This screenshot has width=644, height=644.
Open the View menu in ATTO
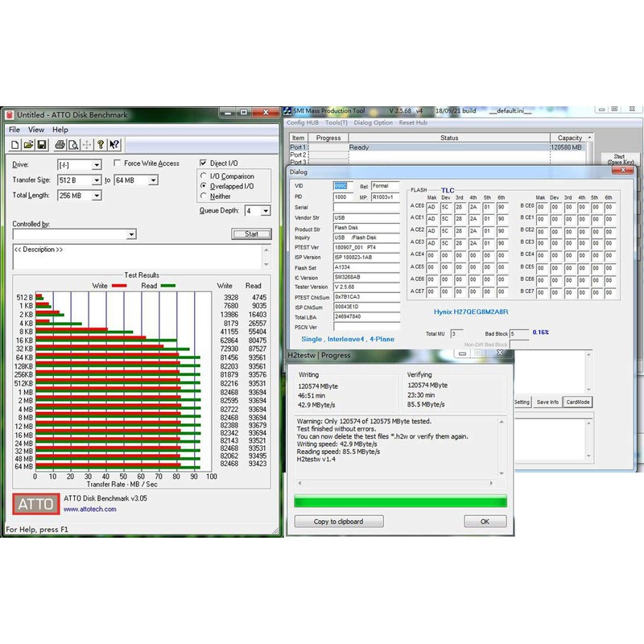point(36,130)
